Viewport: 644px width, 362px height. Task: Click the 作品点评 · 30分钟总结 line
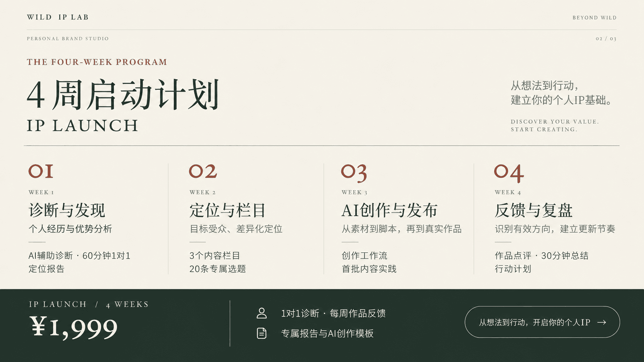[542, 256]
